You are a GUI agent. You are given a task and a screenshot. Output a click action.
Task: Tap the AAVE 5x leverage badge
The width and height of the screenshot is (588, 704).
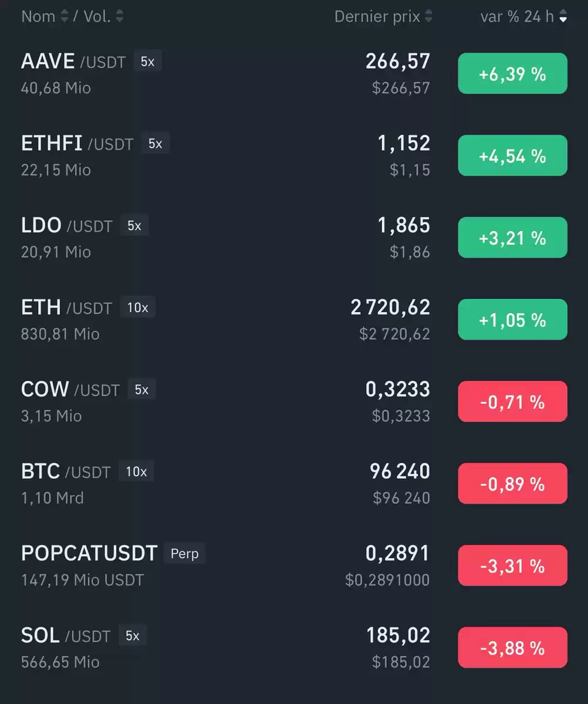(148, 61)
